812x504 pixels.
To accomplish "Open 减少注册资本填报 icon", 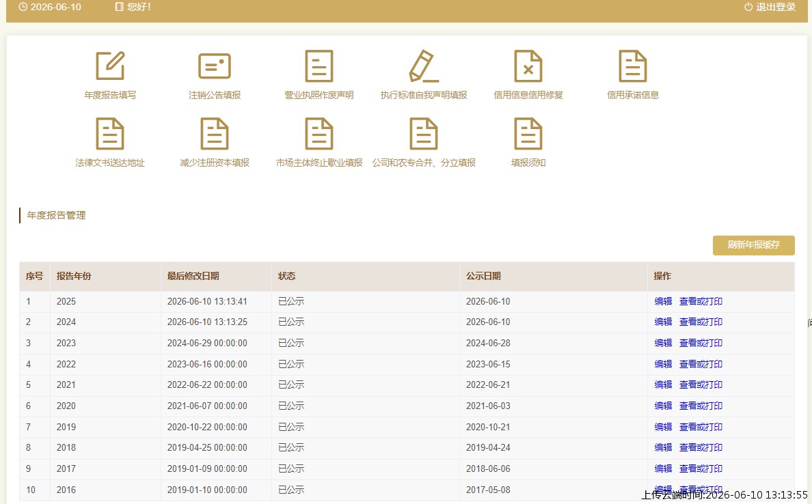I will 215,133.
